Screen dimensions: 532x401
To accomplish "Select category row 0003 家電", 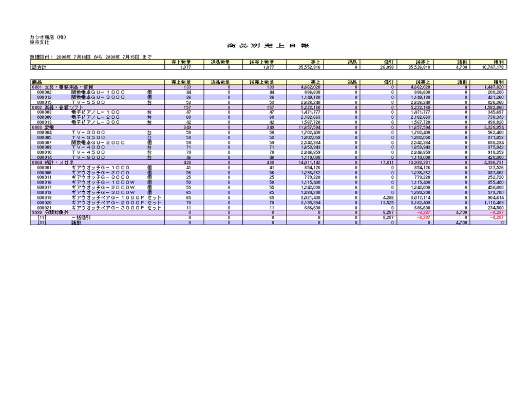I will (x=43, y=127).
